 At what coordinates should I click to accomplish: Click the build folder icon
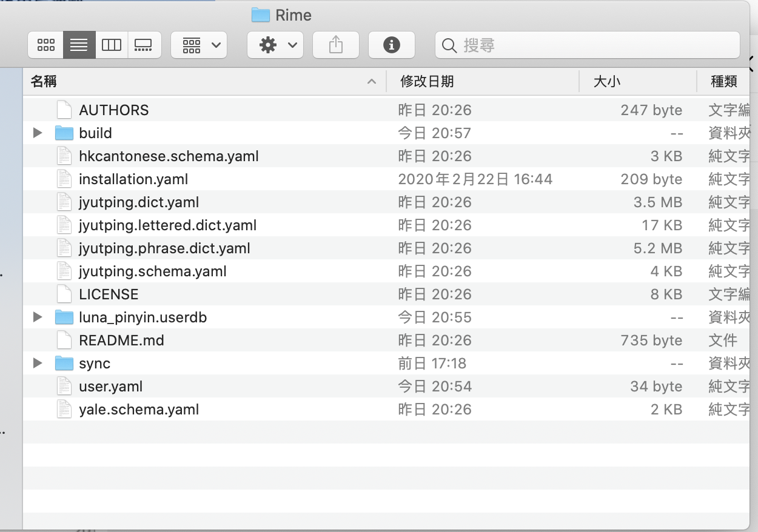point(64,133)
